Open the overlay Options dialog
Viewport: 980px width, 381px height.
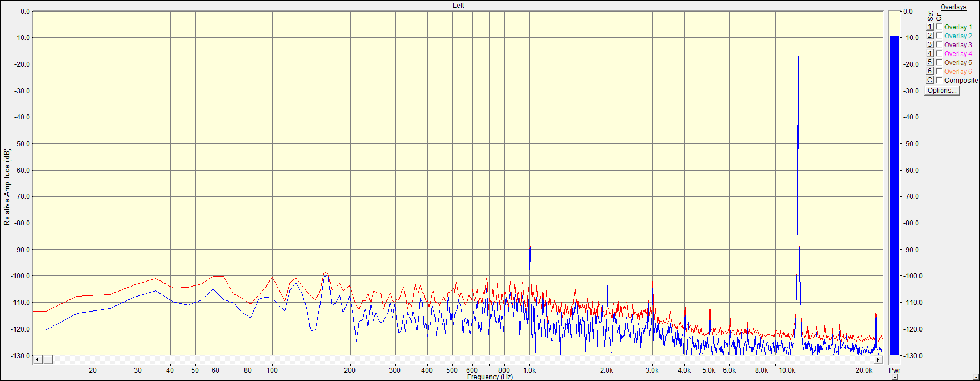click(x=942, y=91)
